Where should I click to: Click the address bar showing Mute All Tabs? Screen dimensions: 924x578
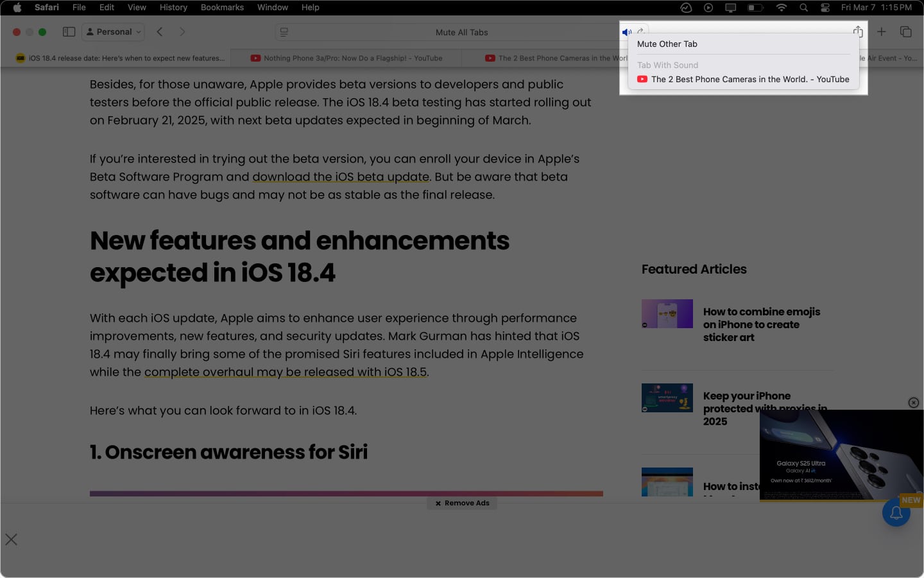coord(461,32)
